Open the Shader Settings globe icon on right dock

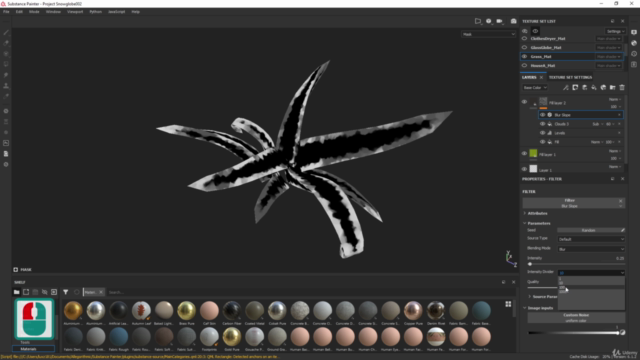pos(634,43)
